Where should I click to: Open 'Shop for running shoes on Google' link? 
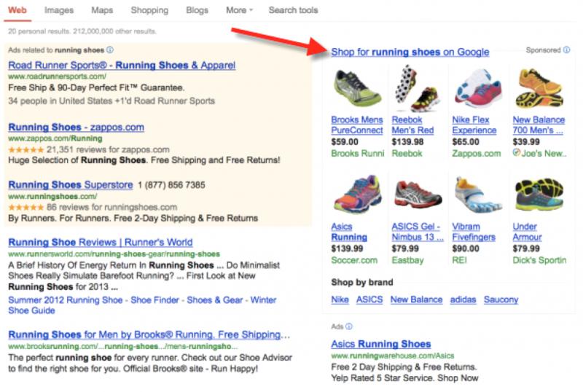click(410, 52)
